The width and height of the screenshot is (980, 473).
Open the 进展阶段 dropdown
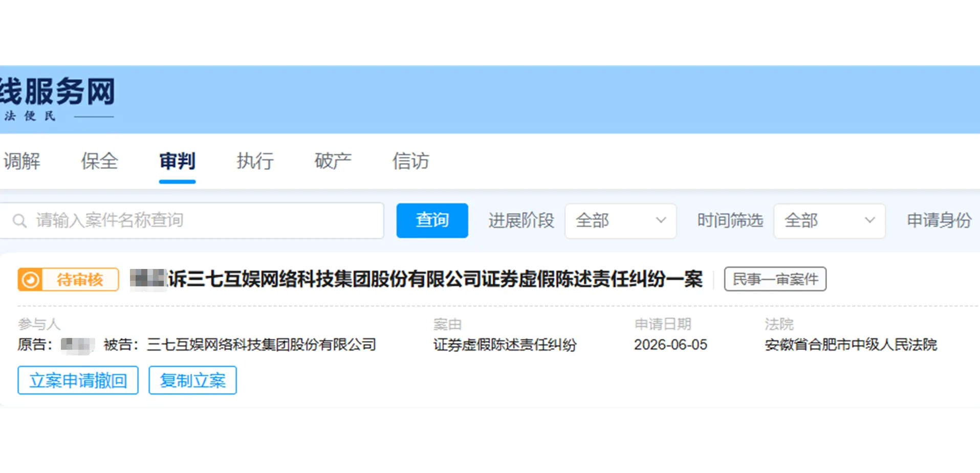(x=620, y=221)
